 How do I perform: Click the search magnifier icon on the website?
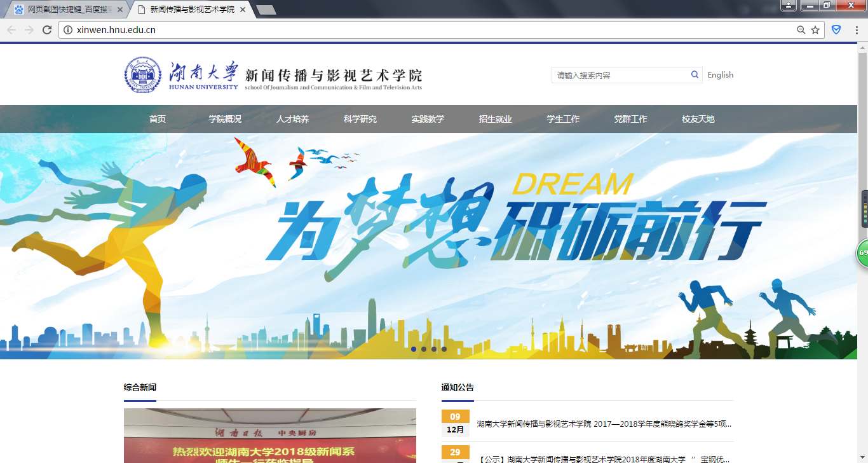pyautogui.click(x=695, y=75)
